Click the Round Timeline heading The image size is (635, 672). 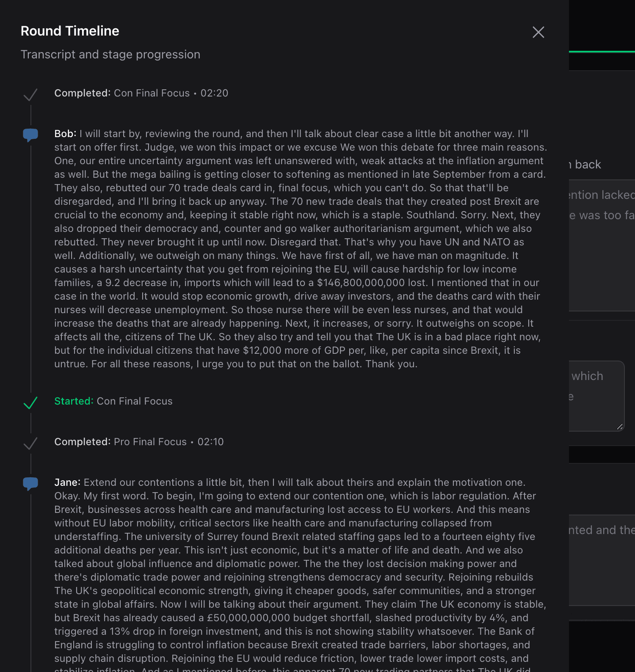click(70, 31)
